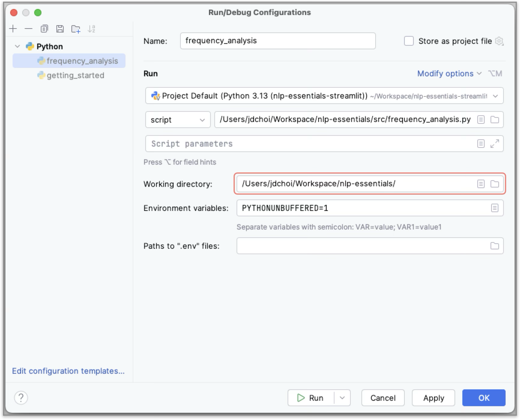Remove the selected configuration
Image resolution: width=520 pixels, height=420 pixels.
click(x=29, y=29)
